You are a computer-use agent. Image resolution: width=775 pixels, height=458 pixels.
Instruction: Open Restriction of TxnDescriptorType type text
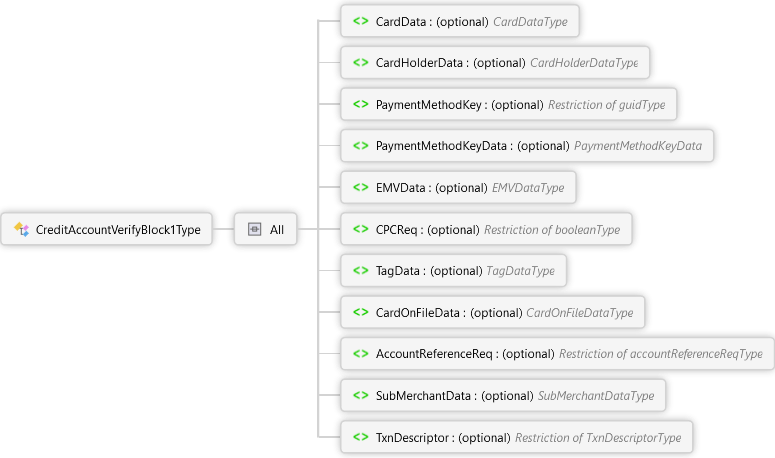pos(597,437)
